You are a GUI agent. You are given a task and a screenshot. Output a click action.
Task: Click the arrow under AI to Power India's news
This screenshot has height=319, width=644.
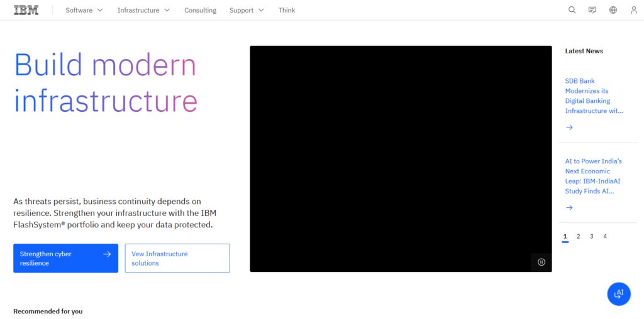[x=569, y=207]
